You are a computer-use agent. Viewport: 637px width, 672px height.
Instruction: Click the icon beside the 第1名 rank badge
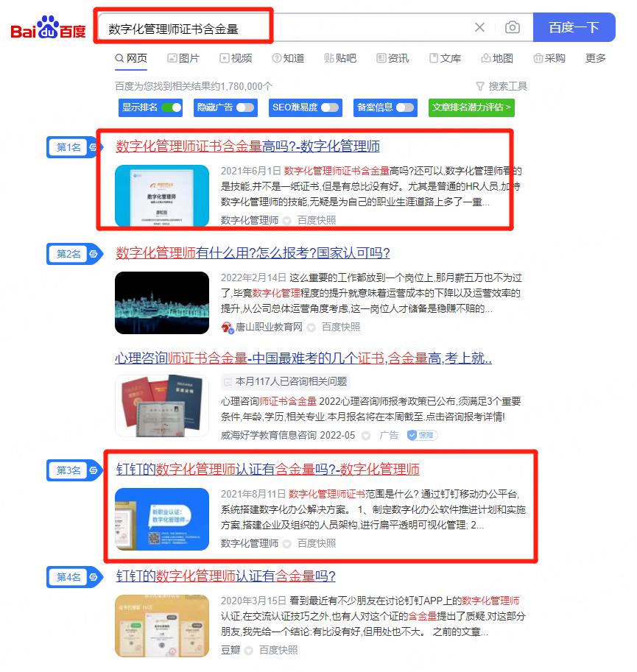coord(94,147)
